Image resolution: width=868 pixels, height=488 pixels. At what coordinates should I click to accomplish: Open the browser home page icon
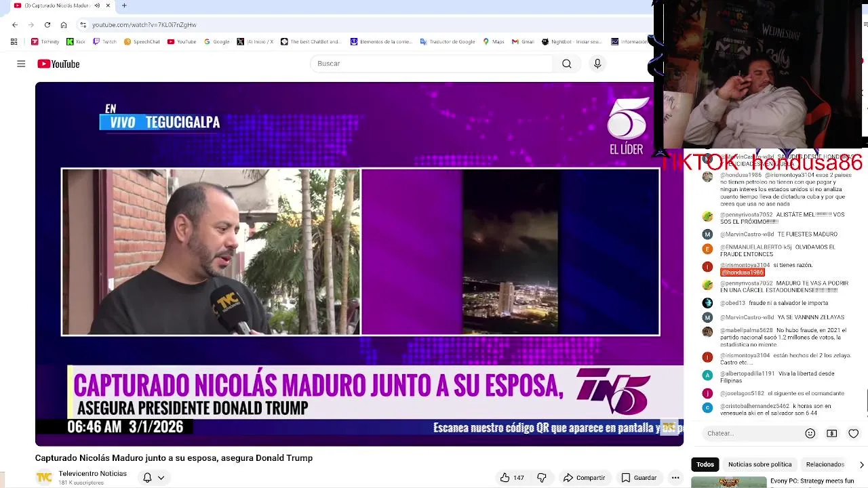[x=64, y=25]
